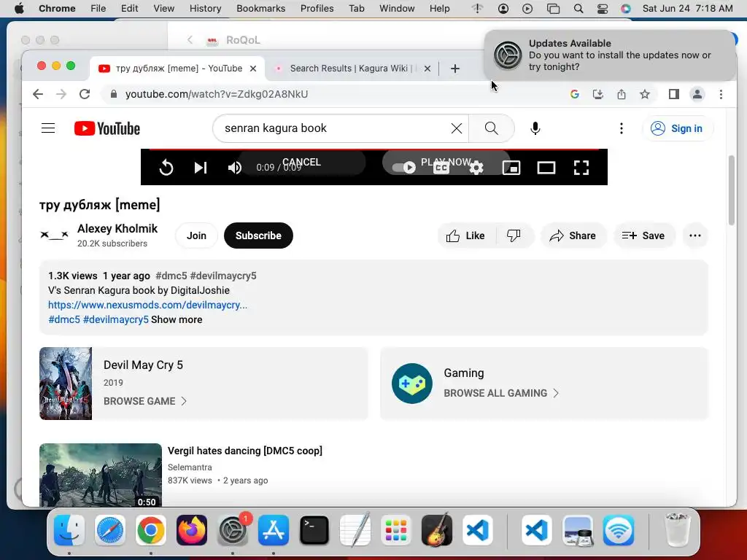Click first-line #devilmaycry5 hashtag in description
This screenshot has width=747, height=560.
(223, 276)
